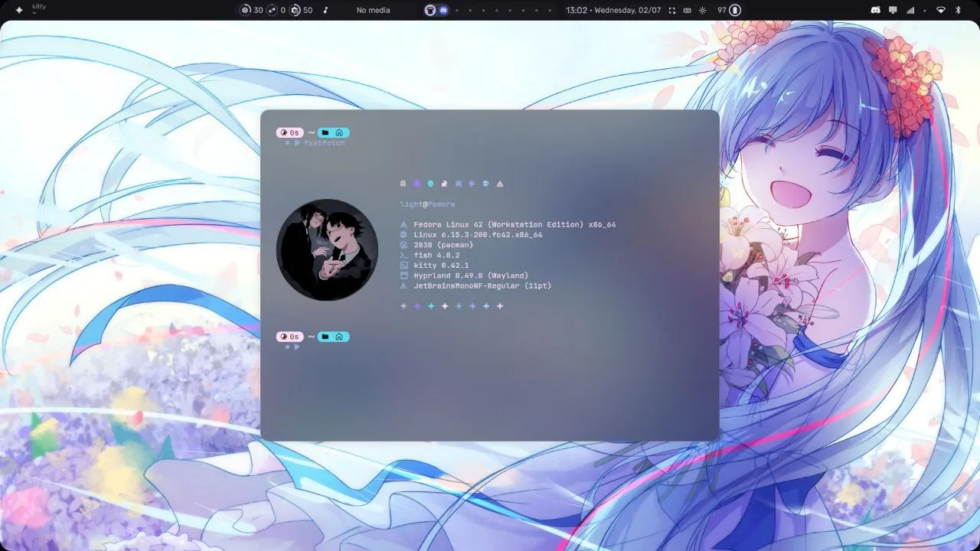The image size is (980, 551).
Task: Click the battery indicator showing 97
Action: coord(734,10)
